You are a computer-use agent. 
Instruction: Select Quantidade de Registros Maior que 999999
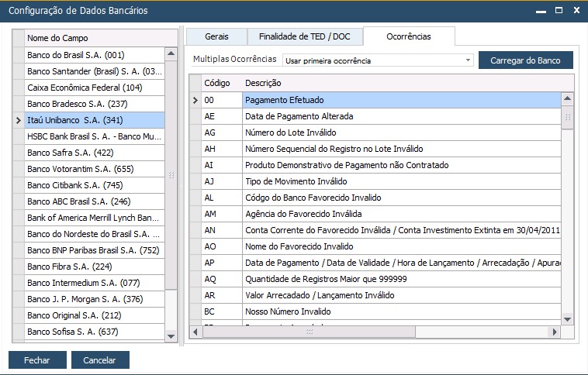coord(402,279)
